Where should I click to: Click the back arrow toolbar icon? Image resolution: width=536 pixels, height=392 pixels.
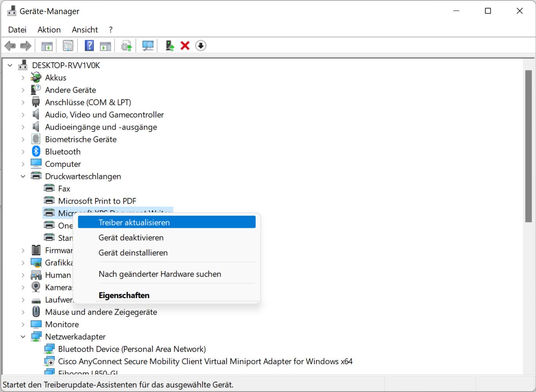(x=10, y=46)
